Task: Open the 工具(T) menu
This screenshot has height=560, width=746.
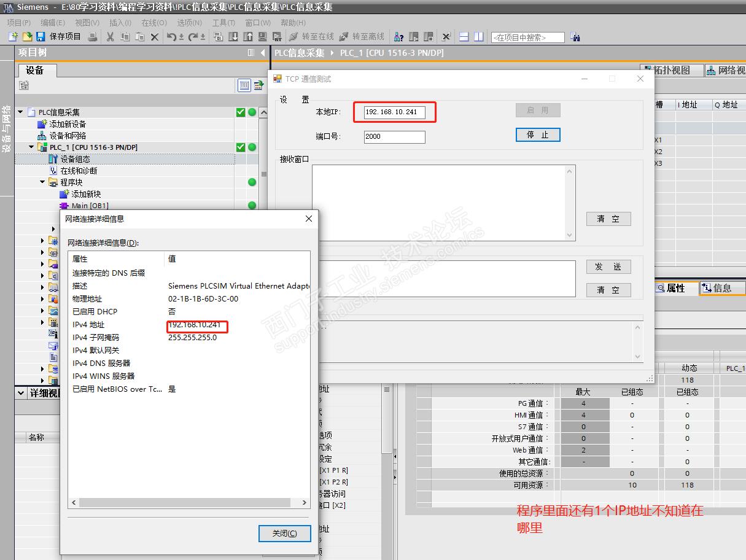Action: coord(224,23)
